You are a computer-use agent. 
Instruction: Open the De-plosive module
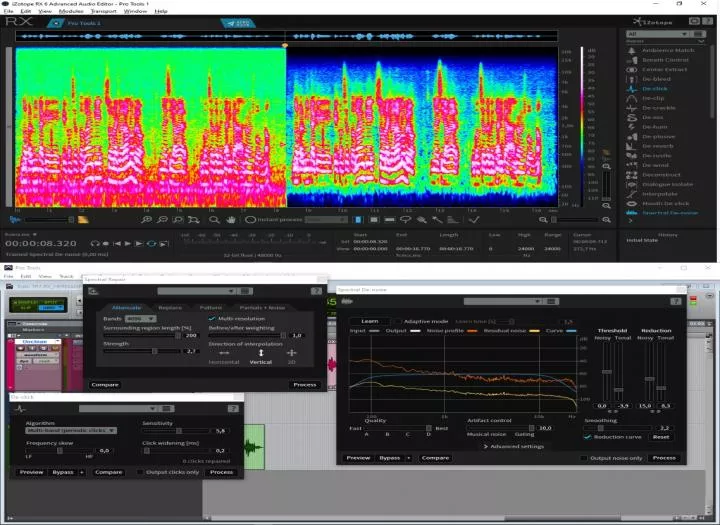coord(658,136)
